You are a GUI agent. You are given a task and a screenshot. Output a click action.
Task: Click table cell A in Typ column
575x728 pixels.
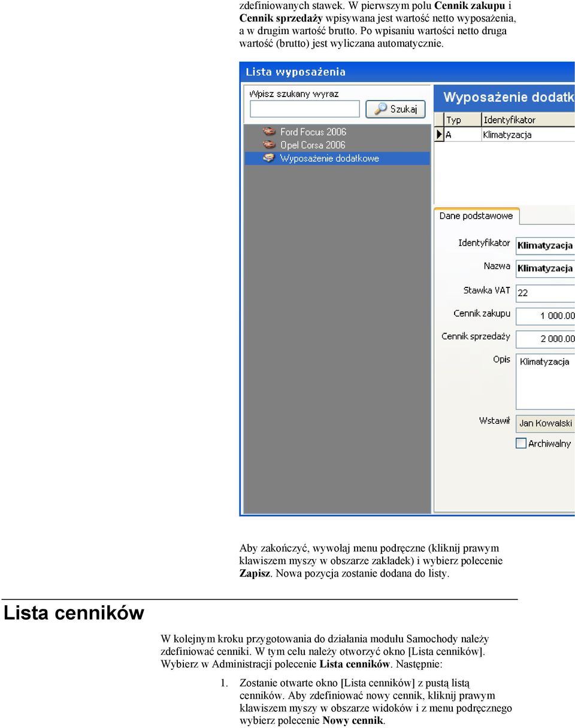click(462, 135)
